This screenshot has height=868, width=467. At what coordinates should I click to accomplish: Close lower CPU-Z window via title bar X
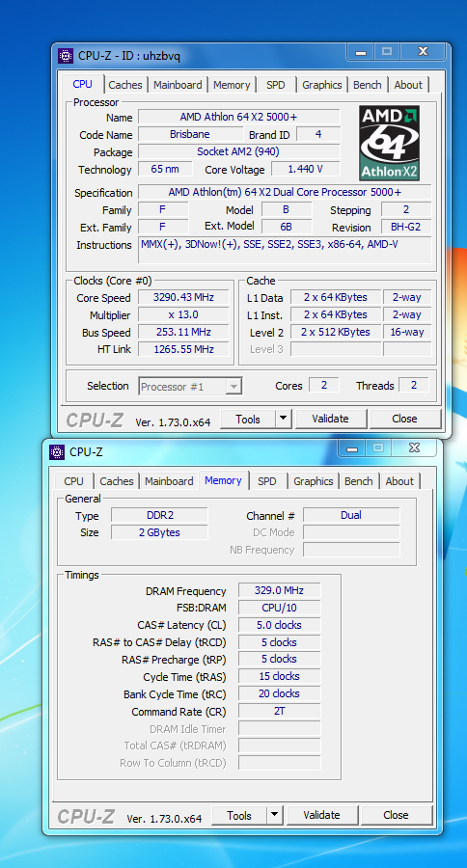414,448
